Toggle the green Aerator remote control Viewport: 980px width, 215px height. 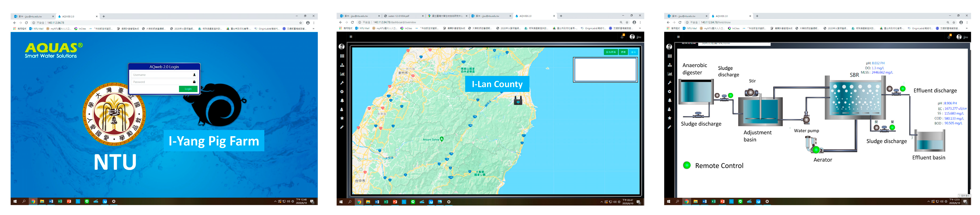[x=816, y=150]
